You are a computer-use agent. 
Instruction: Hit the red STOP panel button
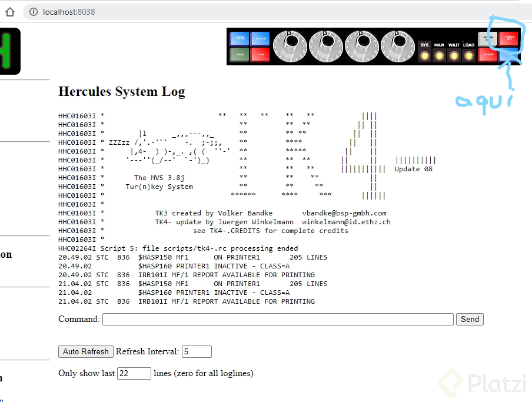[260, 55]
